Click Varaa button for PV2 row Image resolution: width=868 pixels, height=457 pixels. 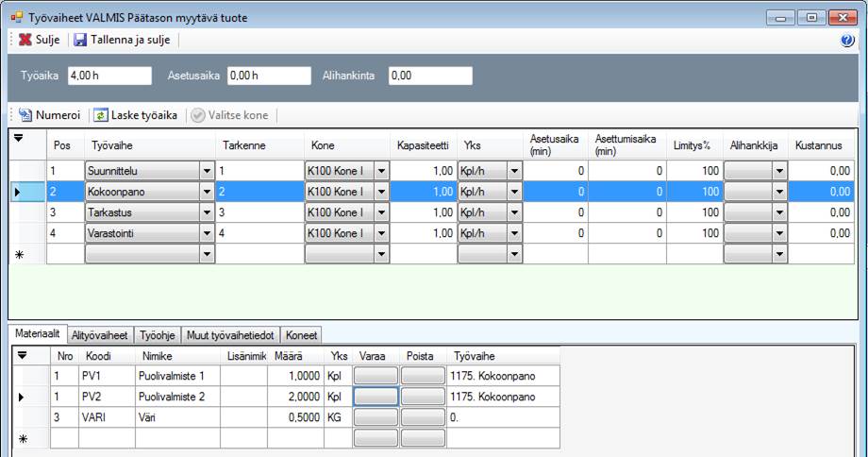(x=376, y=397)
